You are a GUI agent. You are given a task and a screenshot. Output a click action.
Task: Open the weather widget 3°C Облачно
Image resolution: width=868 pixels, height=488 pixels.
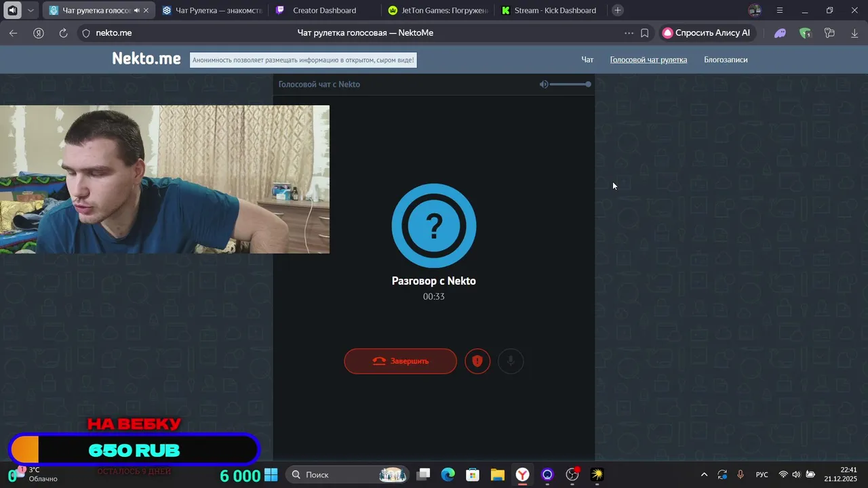[37, 474]
